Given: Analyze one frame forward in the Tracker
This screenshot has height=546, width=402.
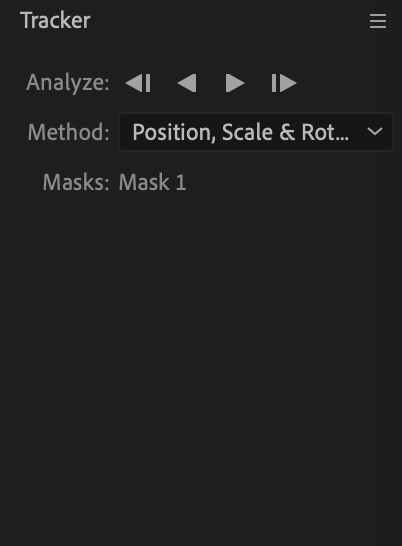Looking at the screenshot, I should point(284,83).
